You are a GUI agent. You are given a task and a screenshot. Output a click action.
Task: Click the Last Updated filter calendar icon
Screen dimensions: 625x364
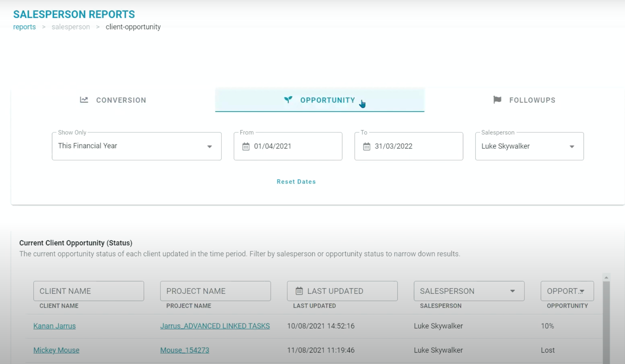299,291
